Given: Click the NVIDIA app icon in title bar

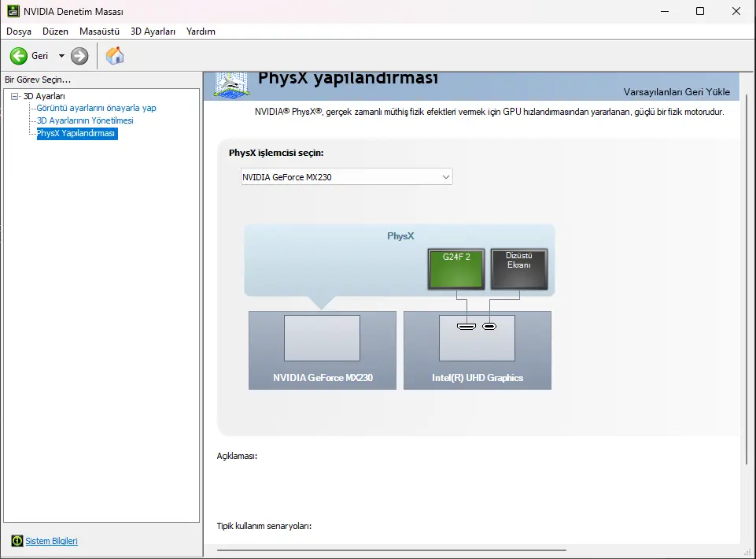Looking at the screenshot, I should 13,11.
